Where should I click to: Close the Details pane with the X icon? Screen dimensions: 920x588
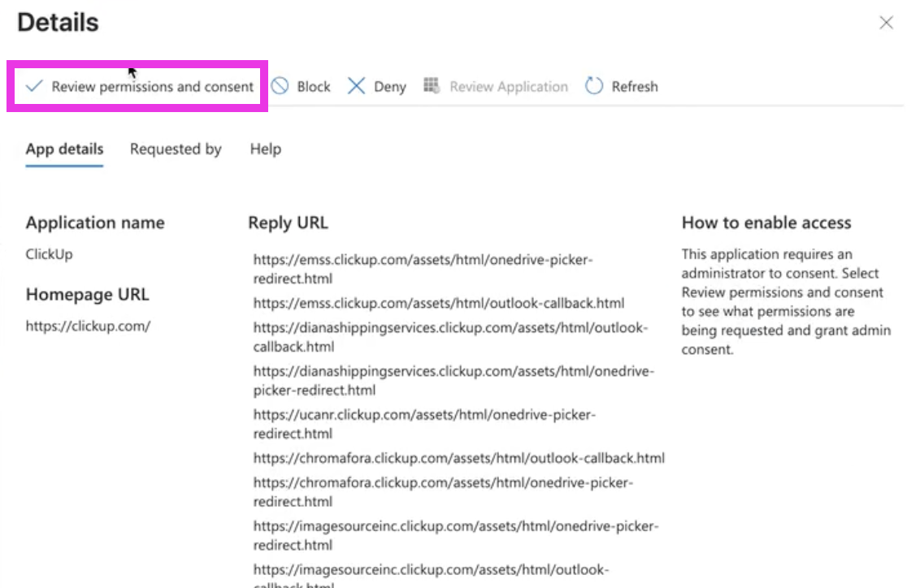[887, 24]
